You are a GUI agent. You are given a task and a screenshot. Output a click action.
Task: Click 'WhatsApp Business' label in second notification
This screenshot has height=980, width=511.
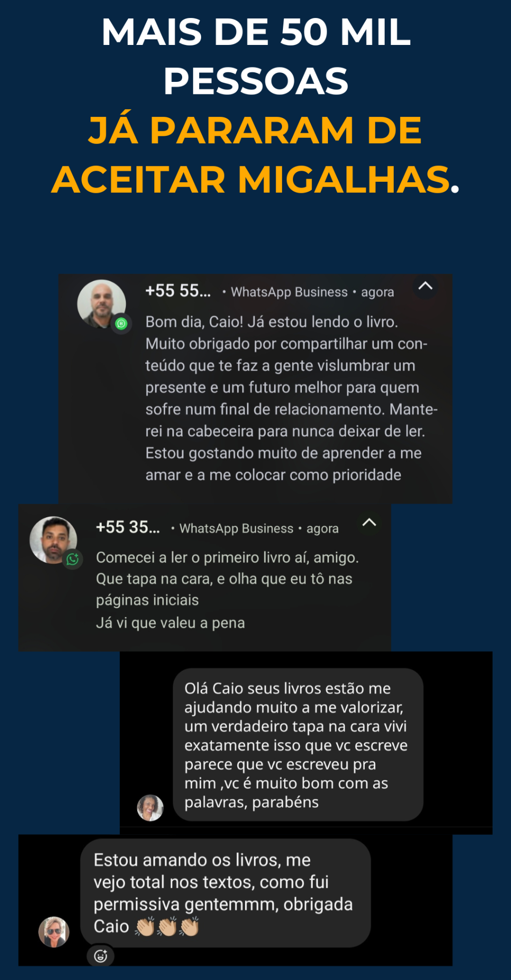point(237,529)
